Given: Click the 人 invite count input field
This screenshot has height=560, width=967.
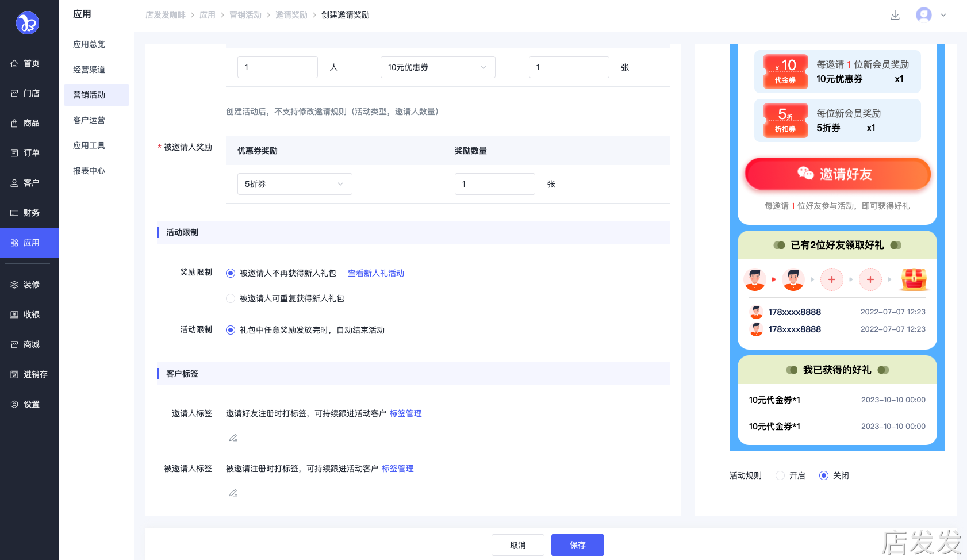Looking at the screenshot, I should point(278,67).
